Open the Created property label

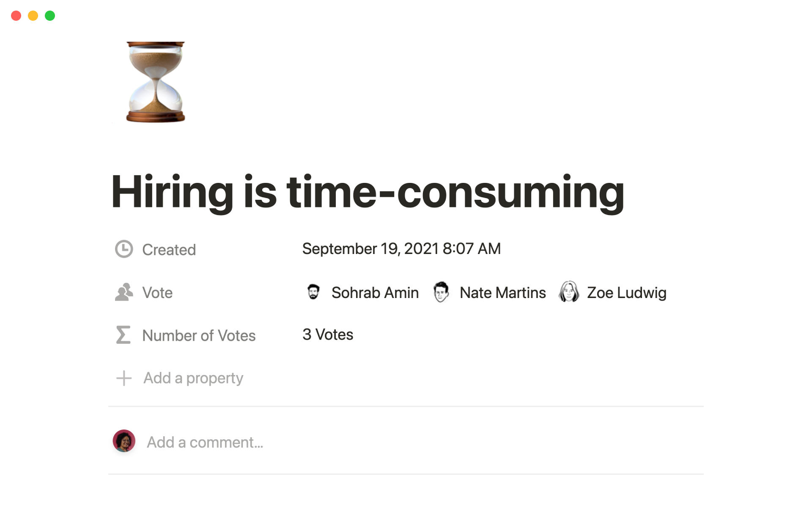click(169, 250)
